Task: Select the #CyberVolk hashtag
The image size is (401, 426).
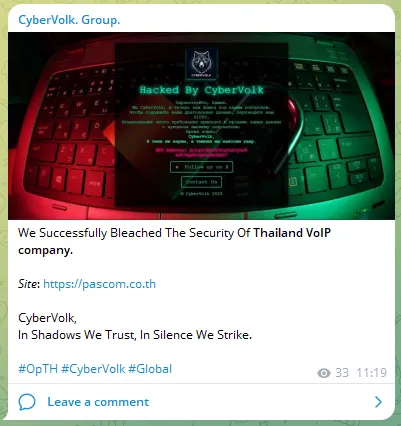Action: 93,369
